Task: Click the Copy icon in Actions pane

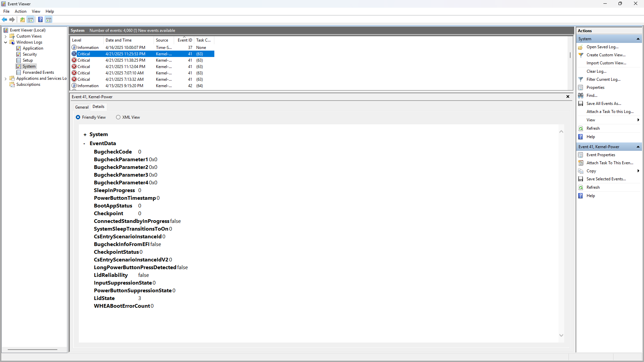Action: point(581,171)
